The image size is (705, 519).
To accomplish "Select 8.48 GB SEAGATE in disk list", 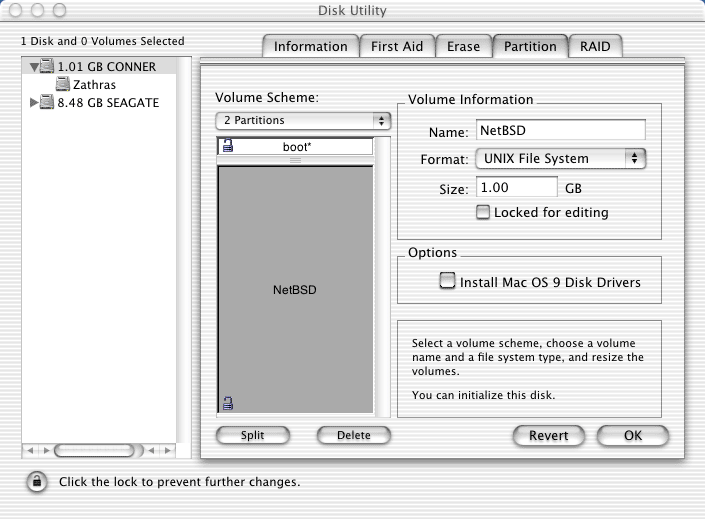I will point(99,103).
